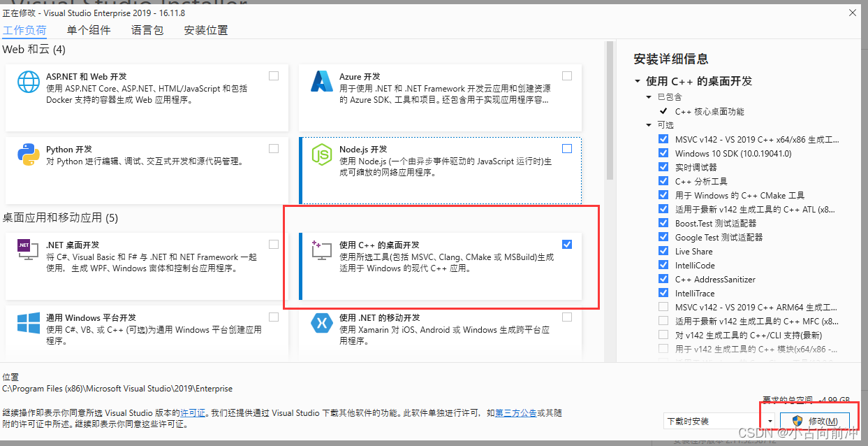Click the C++ desktop development monitor icon
Viewport: 868px width, 446px height.
click(321, 251)
